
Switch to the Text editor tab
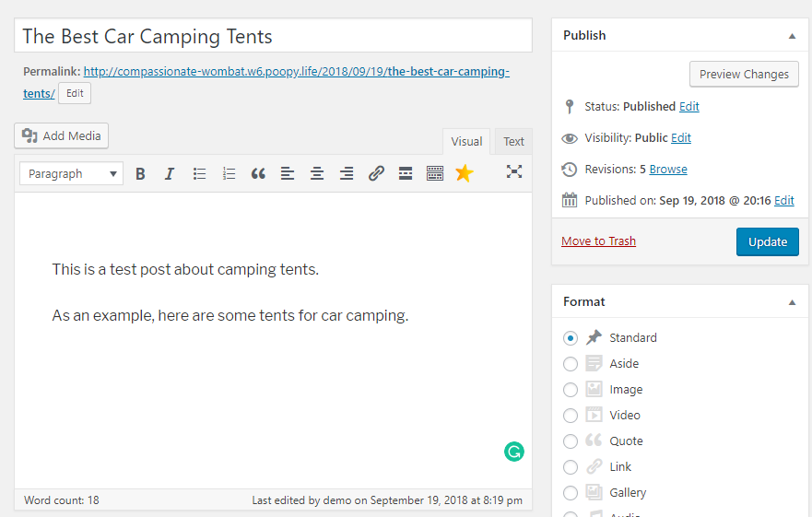coord(513,141)
